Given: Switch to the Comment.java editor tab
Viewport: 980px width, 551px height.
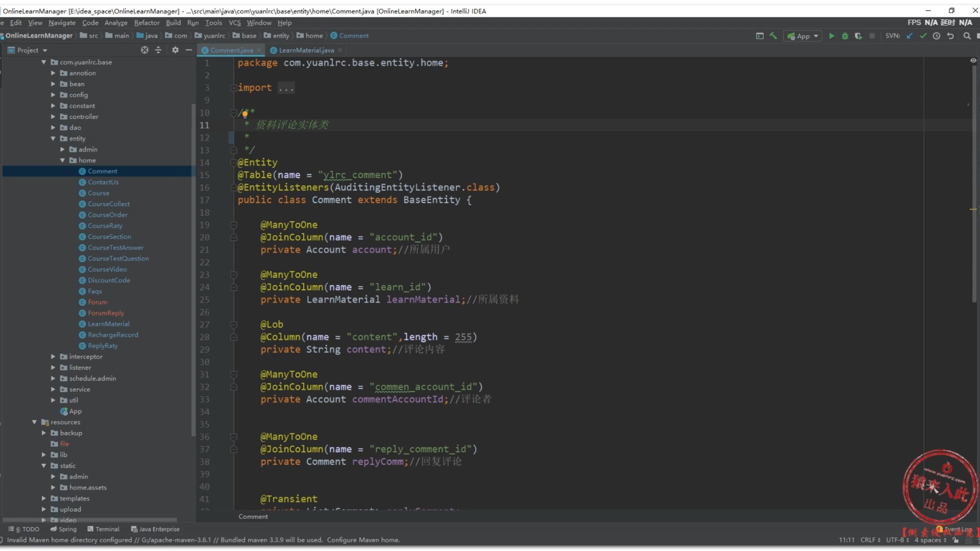Looking at the screenshot, I should pyautogui.click(x=231, y=50).
